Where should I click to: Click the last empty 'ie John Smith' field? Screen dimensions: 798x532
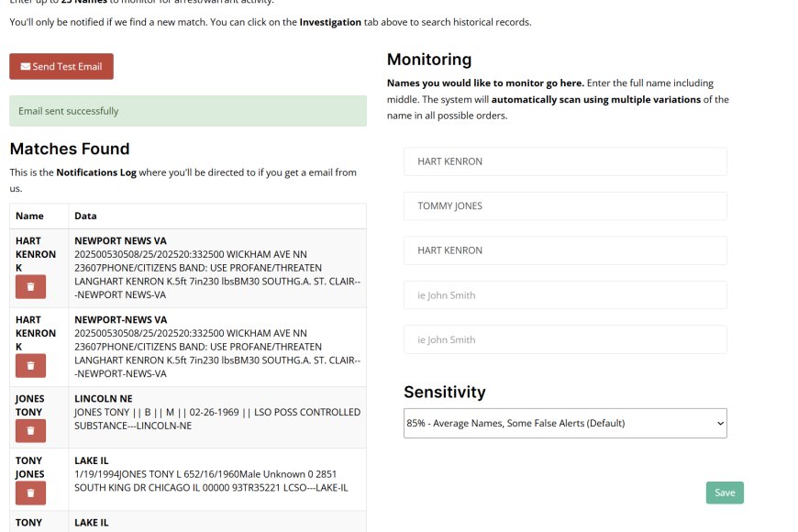565,339
